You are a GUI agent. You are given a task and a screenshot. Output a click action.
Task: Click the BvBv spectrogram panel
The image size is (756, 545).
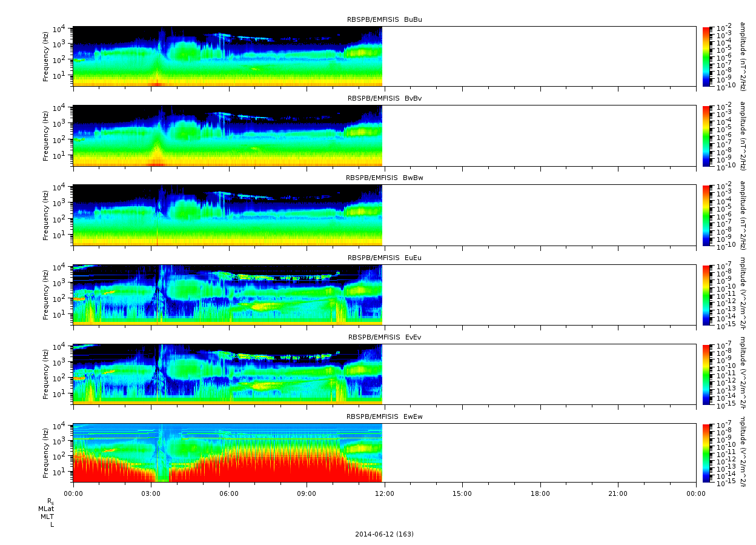(x=384, y=135)
